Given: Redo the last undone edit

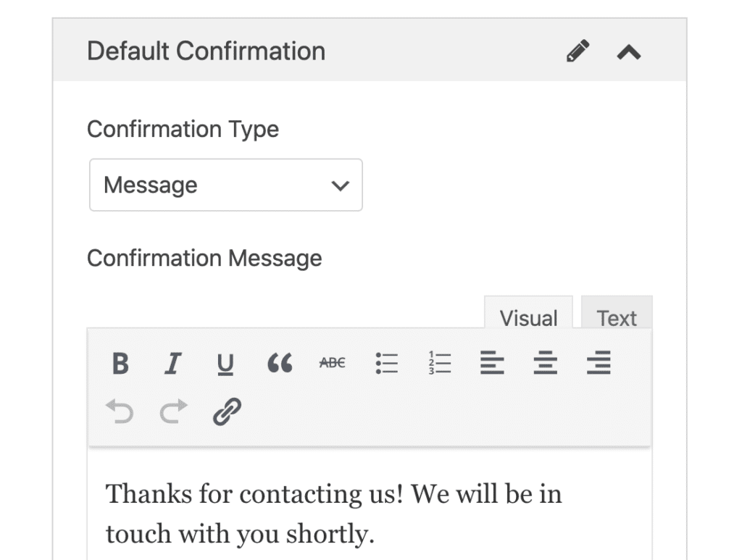Looking at the screenshot, I should click(x=172, y=411).
